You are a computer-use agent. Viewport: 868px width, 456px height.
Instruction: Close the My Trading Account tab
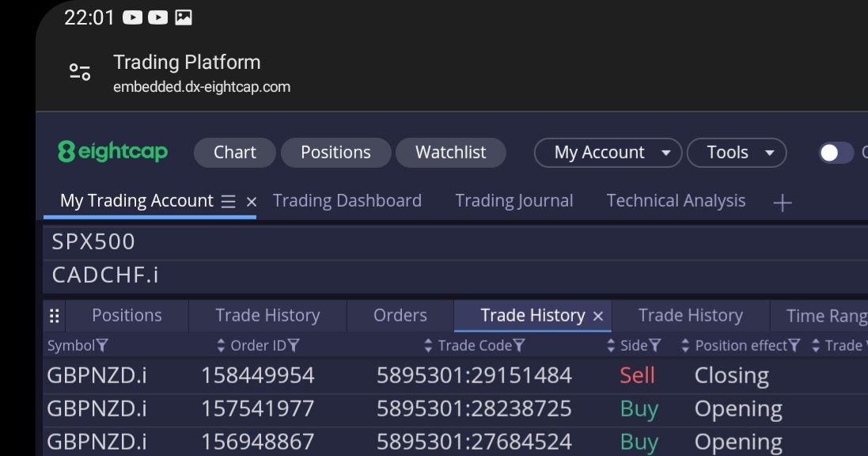click(252, 202)
